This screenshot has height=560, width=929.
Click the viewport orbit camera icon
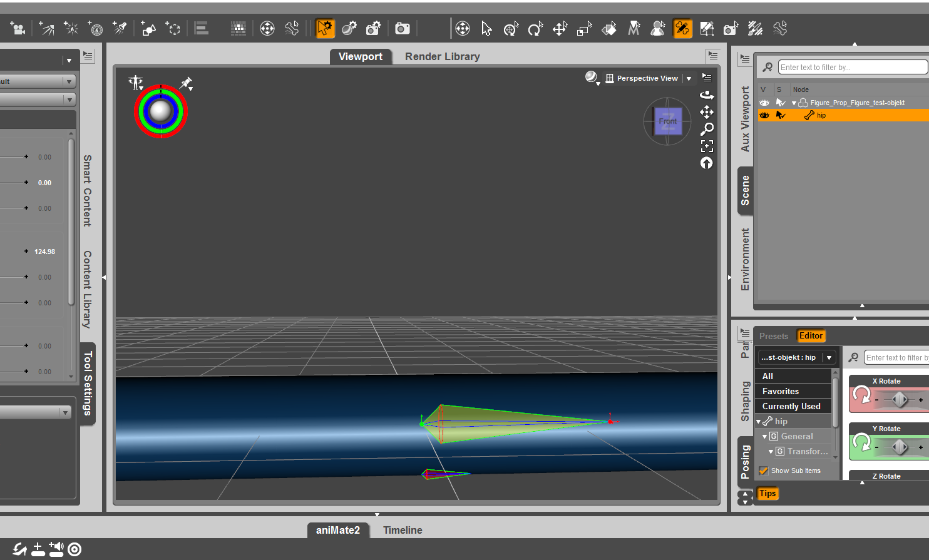(707, 94)
